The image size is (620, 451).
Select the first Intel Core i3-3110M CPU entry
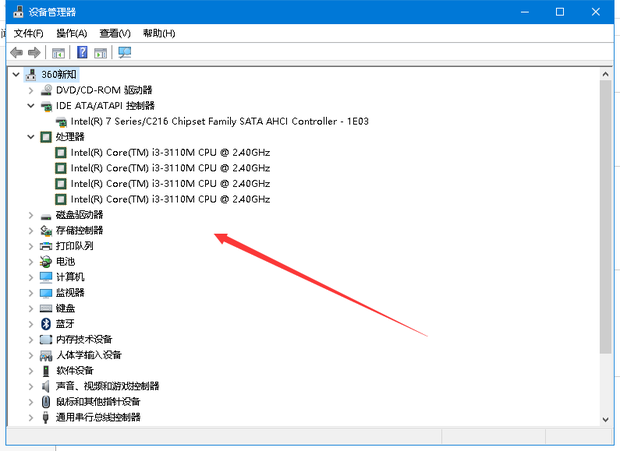coord(170,153)
